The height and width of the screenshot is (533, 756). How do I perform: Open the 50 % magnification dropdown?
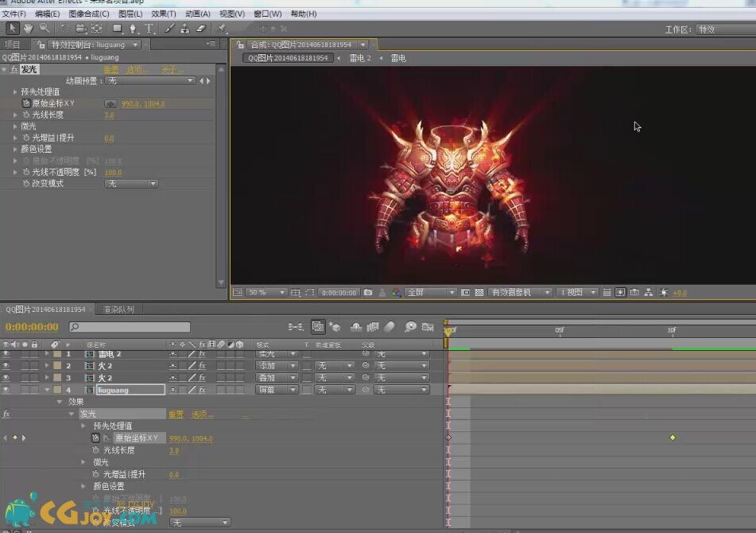[x=266, y=292]
